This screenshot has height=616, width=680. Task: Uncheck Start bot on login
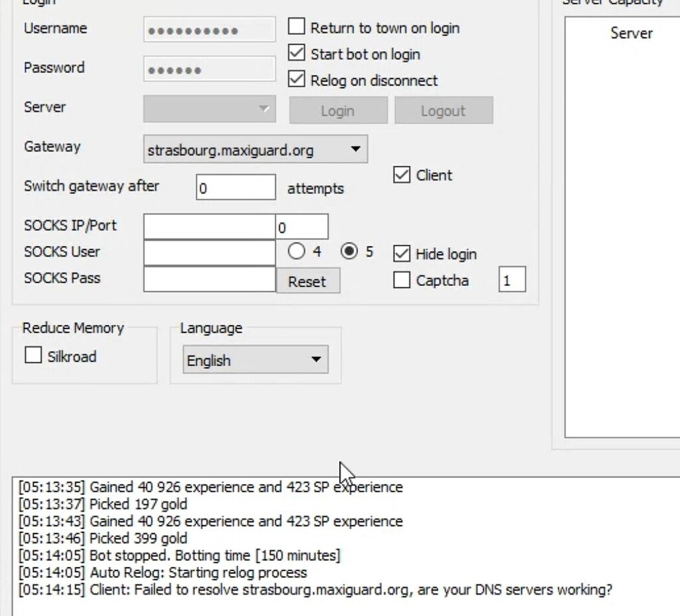point(297,53)
